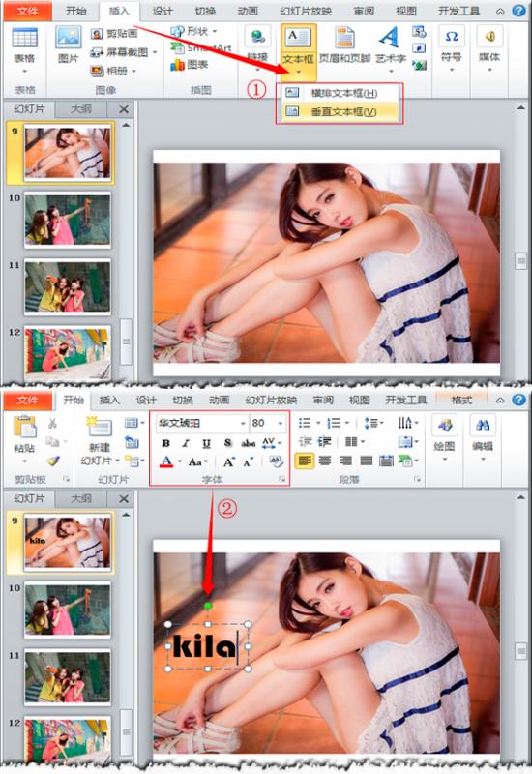Click the 艺术字 WordArt icon
The image size is (532, 774).
click(390, 37)
